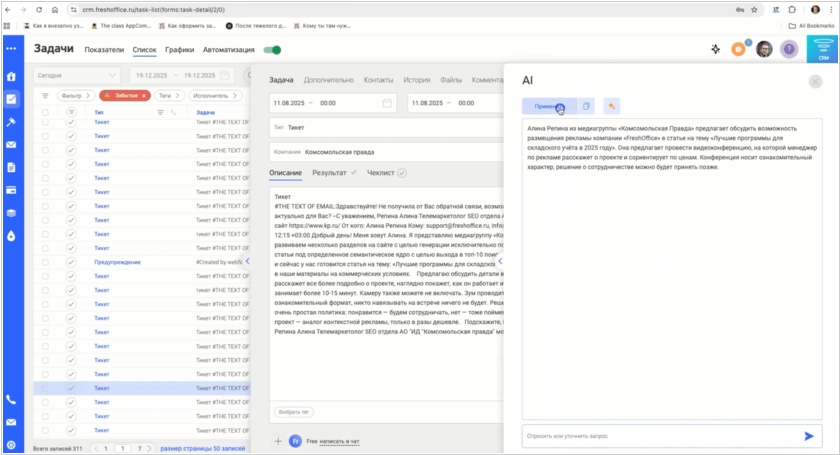Tick the select-all checkbox in table header
The width and height of the screenshot is (840, 455).
(45, 113)
